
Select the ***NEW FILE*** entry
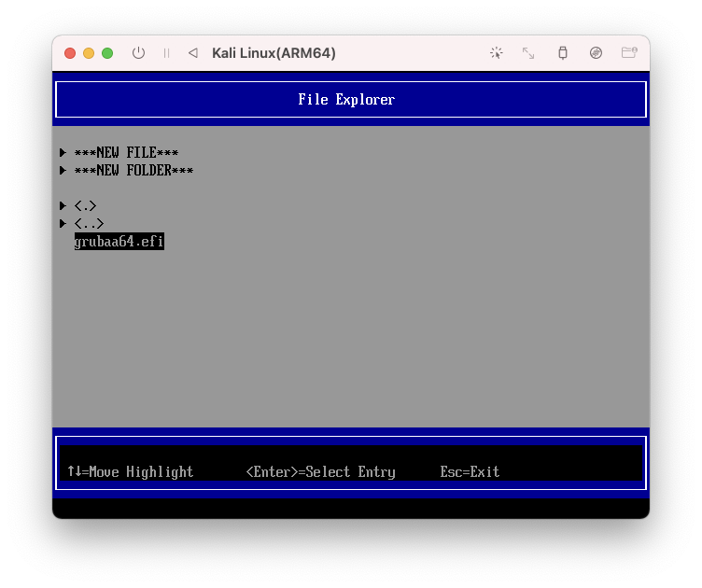[x=126, y=152]
